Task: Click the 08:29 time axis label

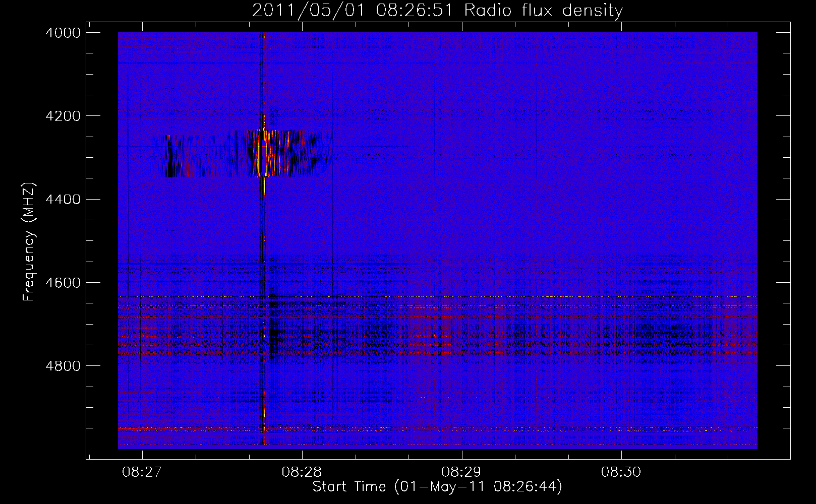Action: point(461,472)
